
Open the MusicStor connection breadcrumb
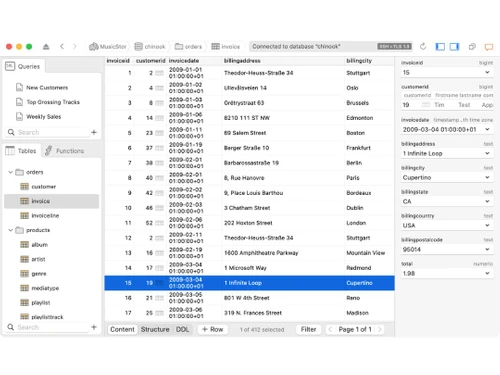point(108,47)
